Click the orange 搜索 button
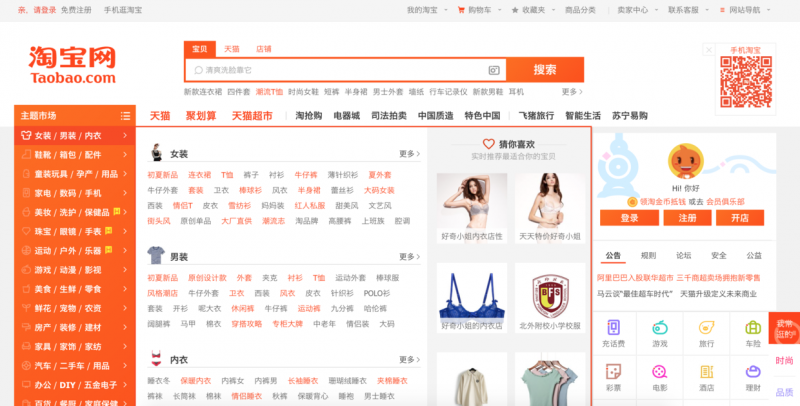Image resolution: width=800 pixels, height=406 pixels. coord(545,70)
